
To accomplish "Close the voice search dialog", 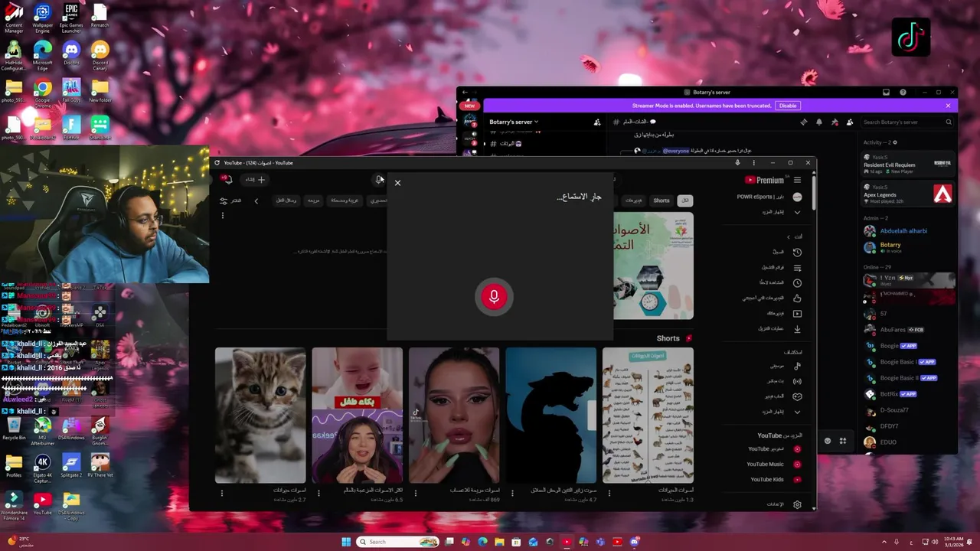I will tap(397, 183).
